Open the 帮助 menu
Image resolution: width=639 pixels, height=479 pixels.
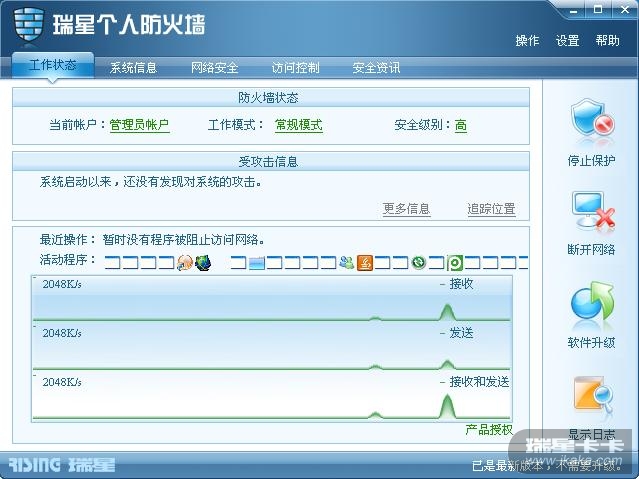pos(607,40)
